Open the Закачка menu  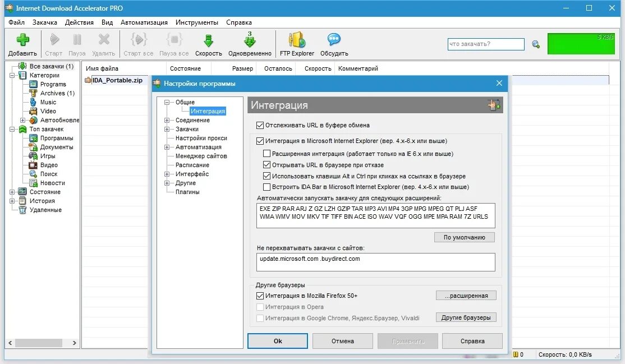[x=45, y=22]
